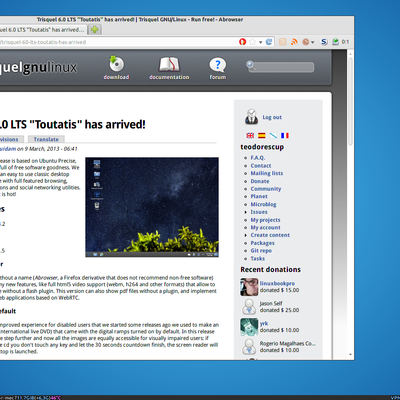
Task: Open My projects sidebar link
Action: tap(265, 220)
